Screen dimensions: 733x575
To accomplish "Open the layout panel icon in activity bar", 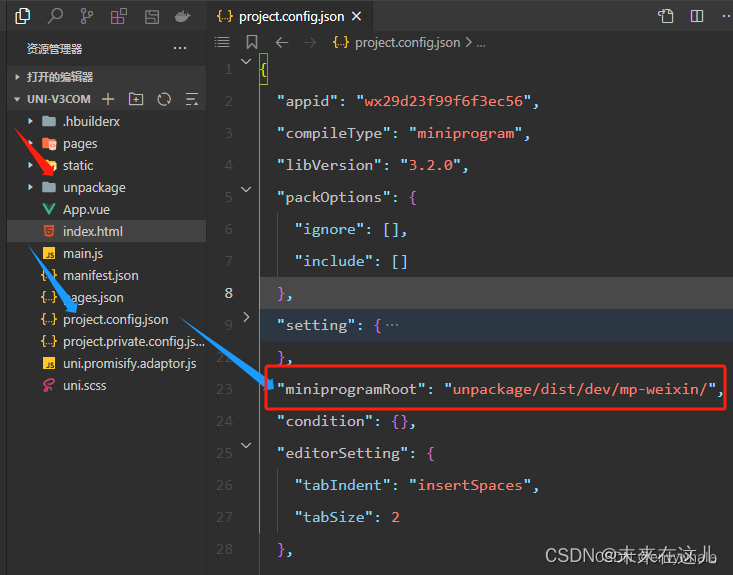I will [152, 17].
